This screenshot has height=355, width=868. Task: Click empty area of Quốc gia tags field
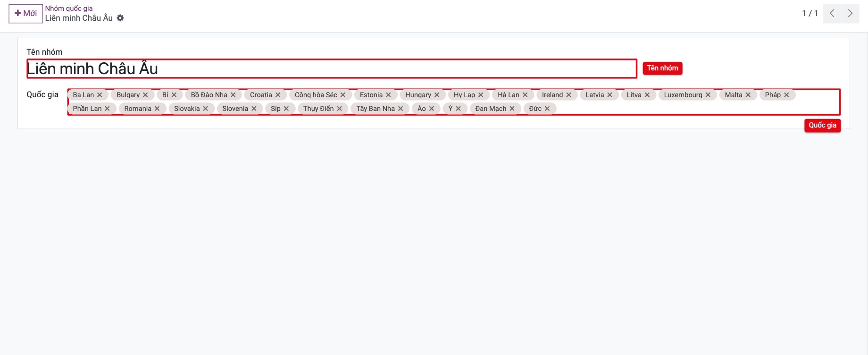(x=698, y=109)
